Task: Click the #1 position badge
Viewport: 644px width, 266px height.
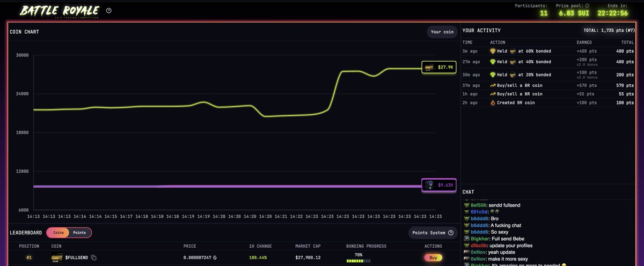Action: point(29,258)
